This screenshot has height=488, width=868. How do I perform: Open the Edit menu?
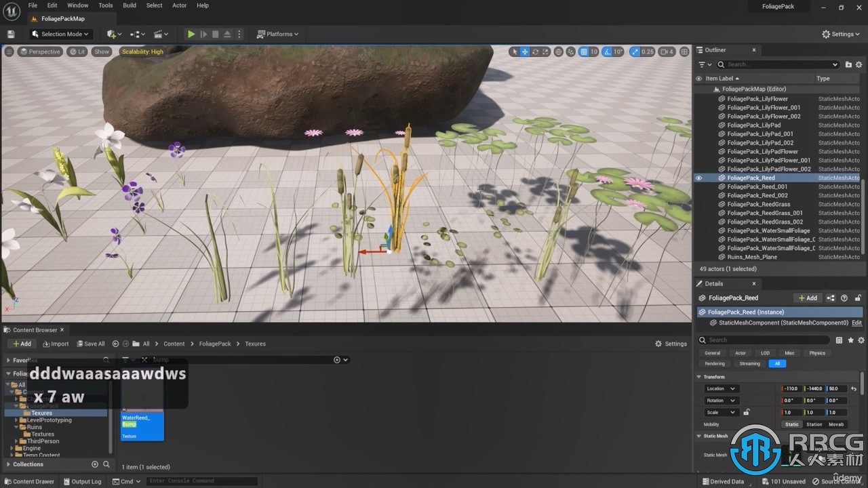(52, 5)
